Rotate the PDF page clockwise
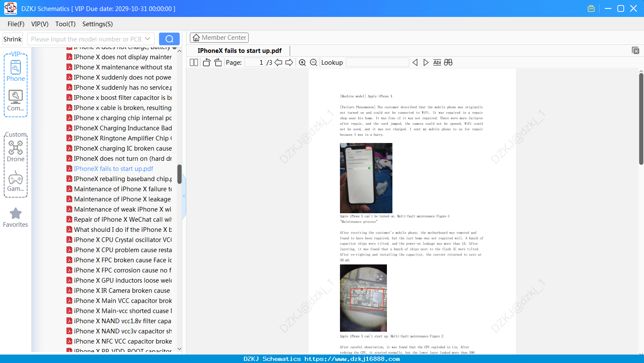Screen dimensions: 644x363 point(218,63)
